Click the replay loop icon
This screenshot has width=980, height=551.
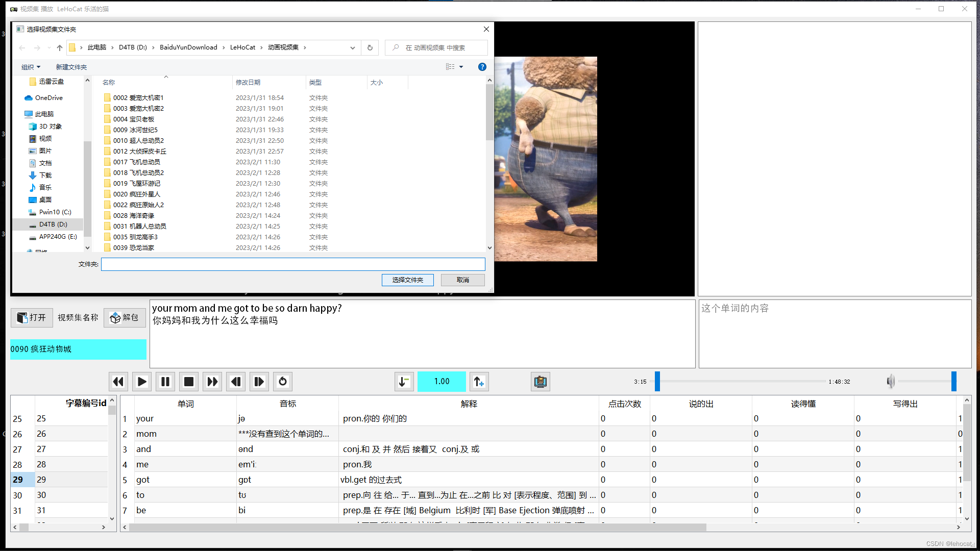pos(283,382)
